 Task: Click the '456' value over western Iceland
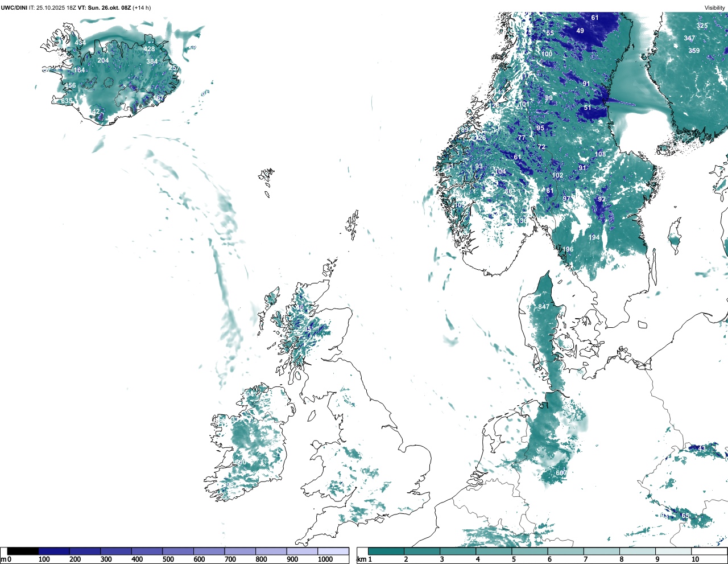pos(70,86)
